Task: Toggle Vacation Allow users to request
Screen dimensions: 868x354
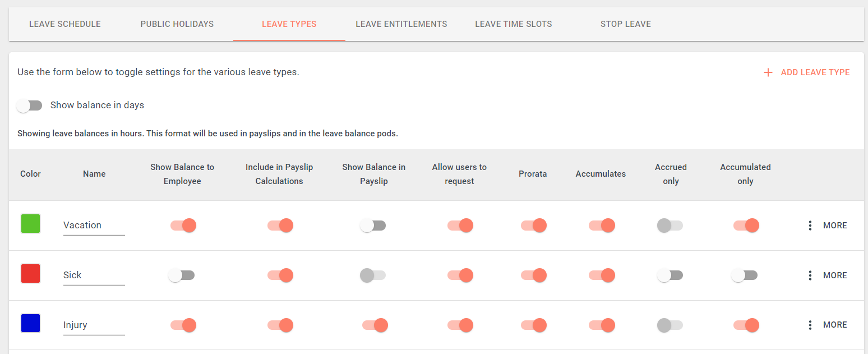Action: (x=460, y=226)
